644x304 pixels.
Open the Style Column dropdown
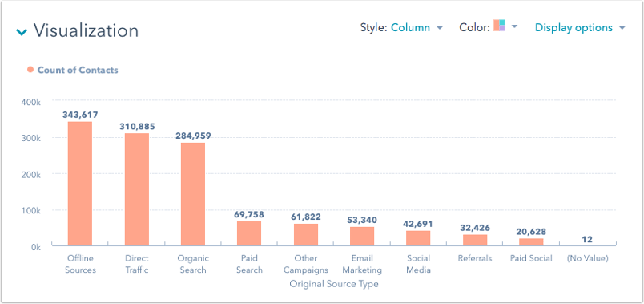[x=417, y=28]
